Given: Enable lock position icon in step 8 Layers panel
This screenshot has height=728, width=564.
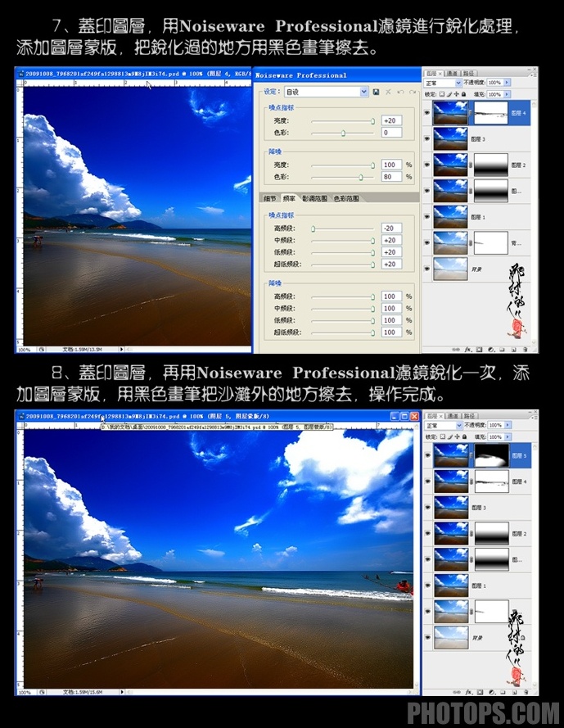Looking at the screenshot, I should (456, 437).
